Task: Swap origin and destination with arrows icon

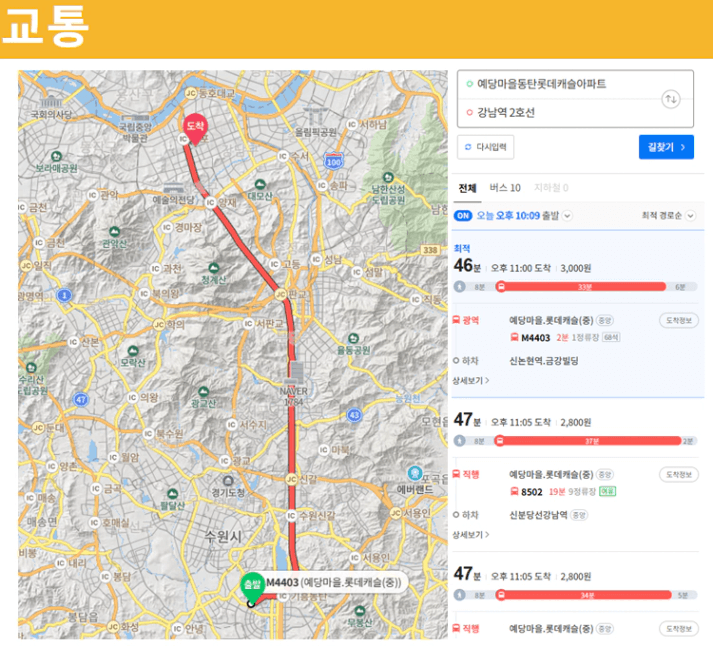Action: (671, 99)
